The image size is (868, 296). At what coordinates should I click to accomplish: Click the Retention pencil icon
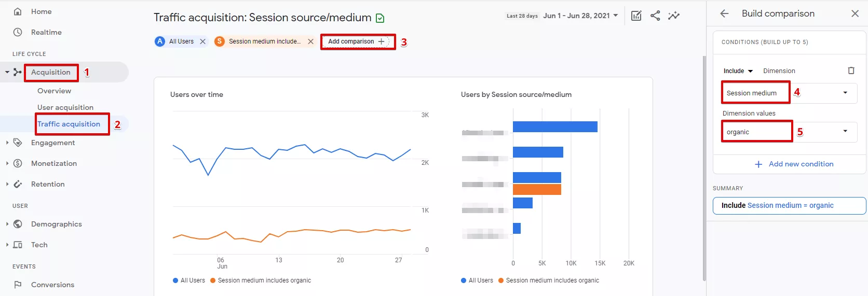click(18, 184)
